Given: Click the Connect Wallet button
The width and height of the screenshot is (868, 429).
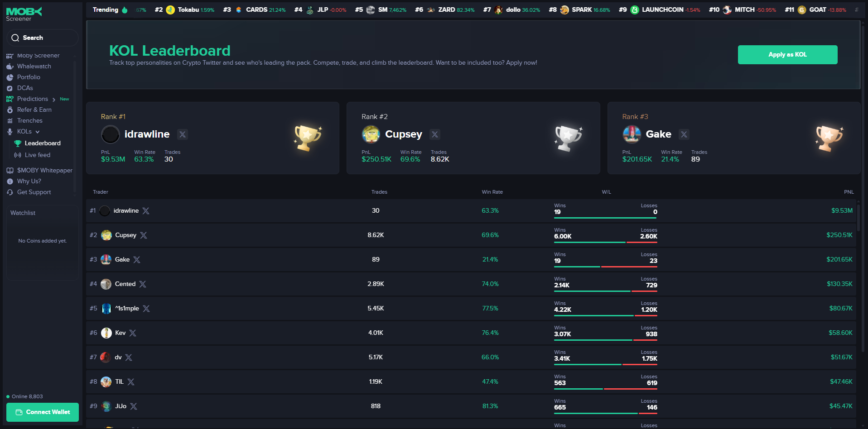Looking at the screenshot, I should [x=43, y=412].
